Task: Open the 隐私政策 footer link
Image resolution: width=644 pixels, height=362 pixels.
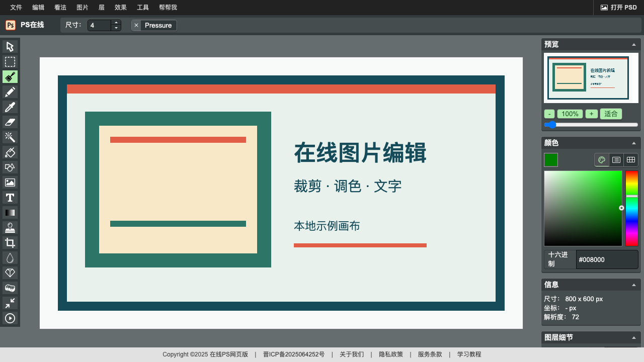Action: (x=391, y=354)
